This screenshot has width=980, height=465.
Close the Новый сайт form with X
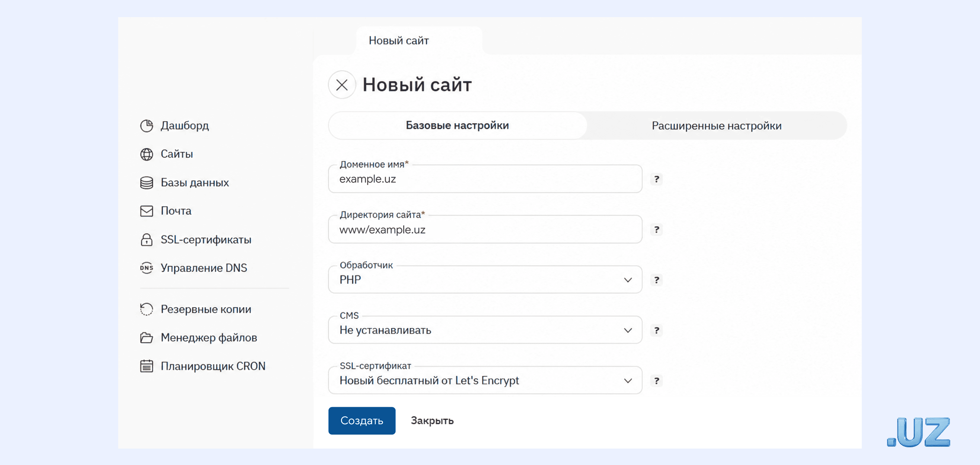342,85
